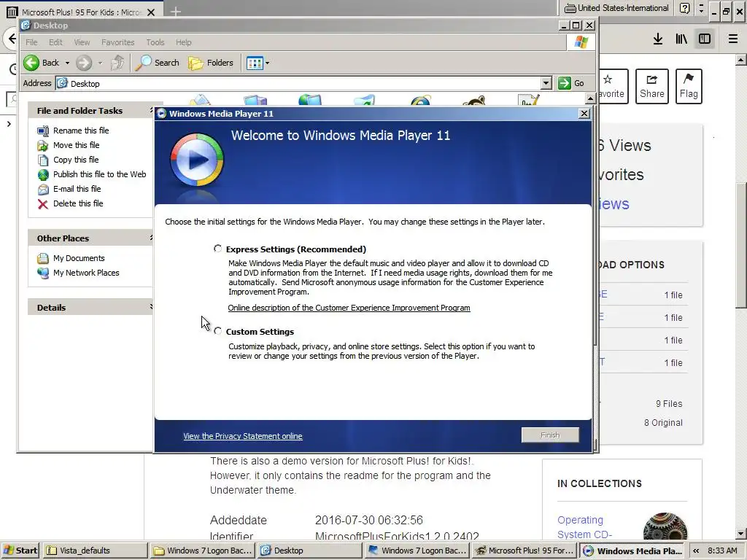The image size is (747, 560).
Task: Click the Windows flag logo in Desktop window
Action: (581, 42)
